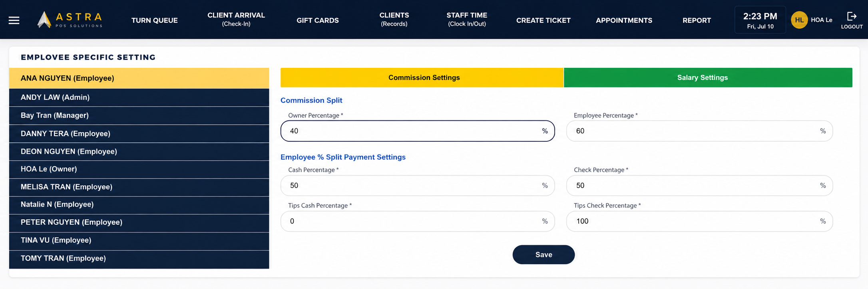Image resolution: width=868 pixels, height=289 pixels.
Task: Open Gift Cards page
Action: pos(318,20)
